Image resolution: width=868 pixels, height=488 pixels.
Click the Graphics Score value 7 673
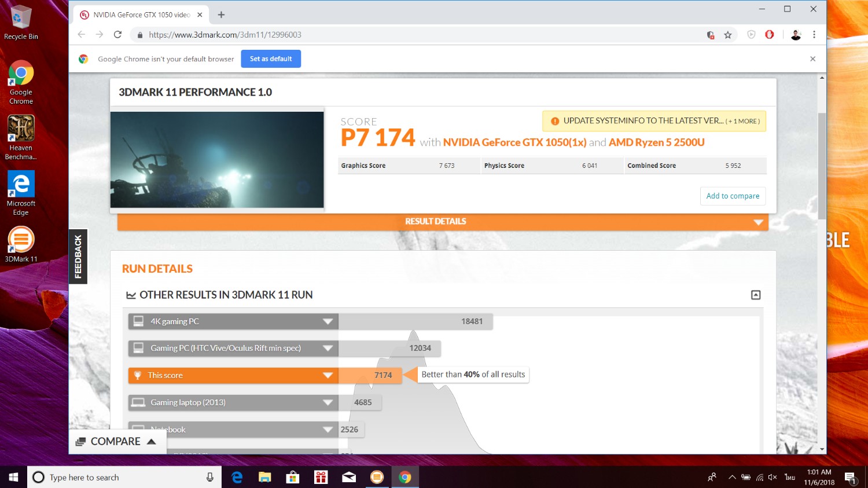[x=447, y=166]
